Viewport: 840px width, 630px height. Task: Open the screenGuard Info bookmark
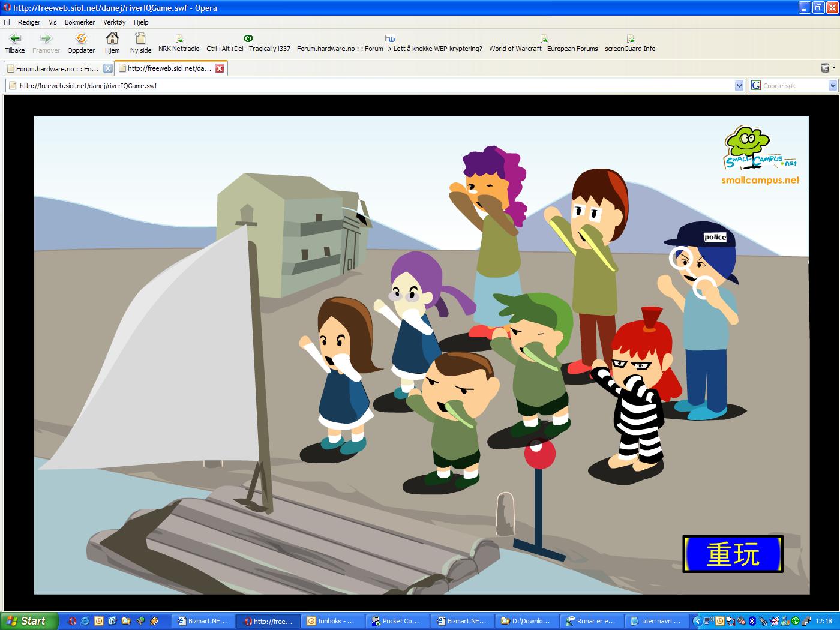click(630, 44)
